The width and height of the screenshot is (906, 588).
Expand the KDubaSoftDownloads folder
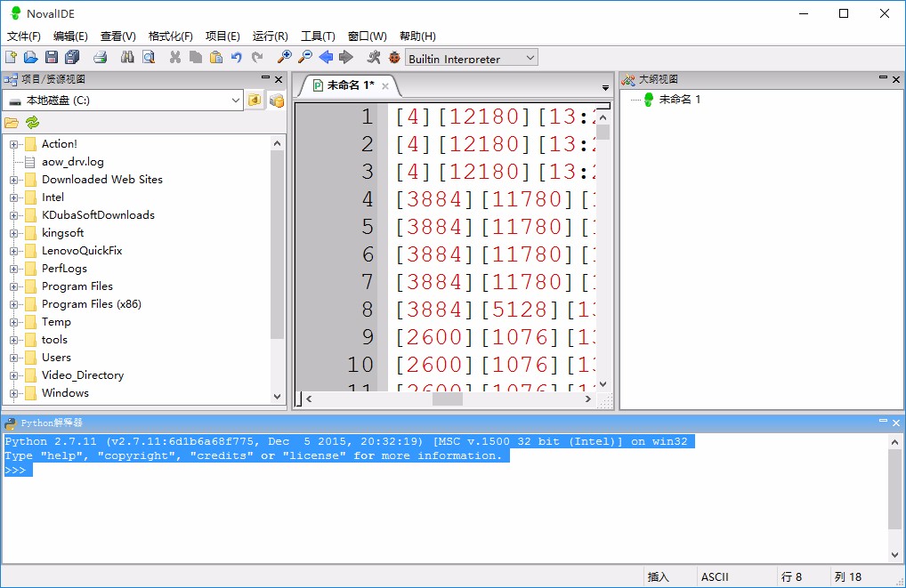pyautogui.click(x=13, y=215)
